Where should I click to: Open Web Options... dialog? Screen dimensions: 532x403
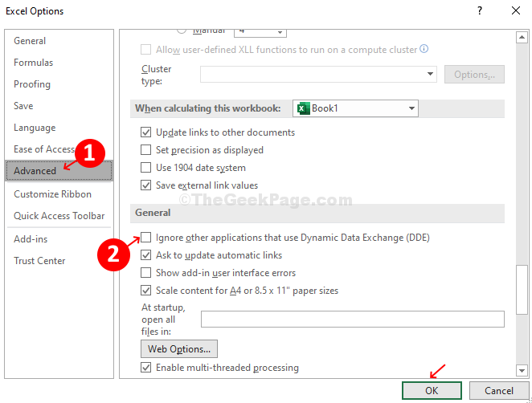click(x=179, y=349)
